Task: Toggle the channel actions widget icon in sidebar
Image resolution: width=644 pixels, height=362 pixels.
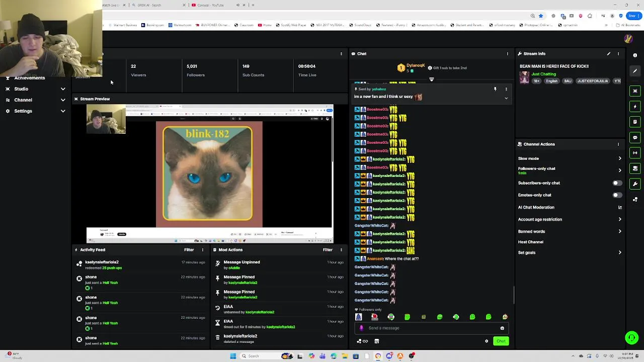Action: (635, 168)
